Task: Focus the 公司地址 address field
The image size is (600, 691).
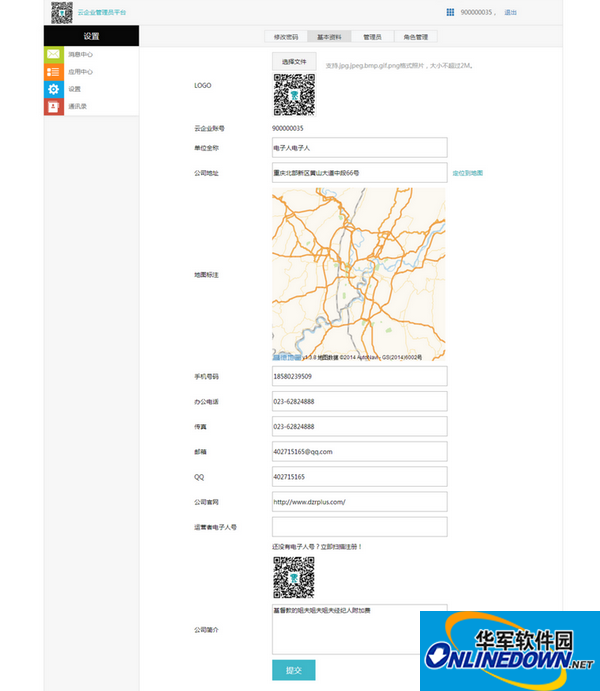Action: (x=359, y=173)
